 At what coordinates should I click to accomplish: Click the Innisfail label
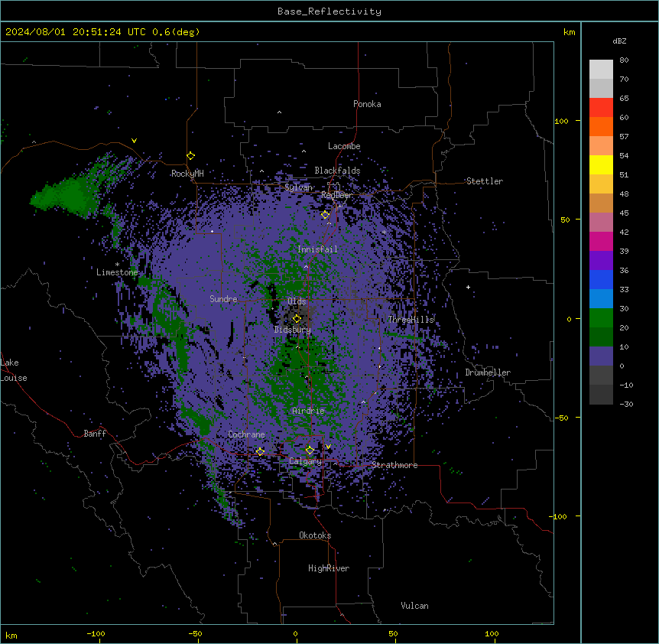(x=317, y=249)
